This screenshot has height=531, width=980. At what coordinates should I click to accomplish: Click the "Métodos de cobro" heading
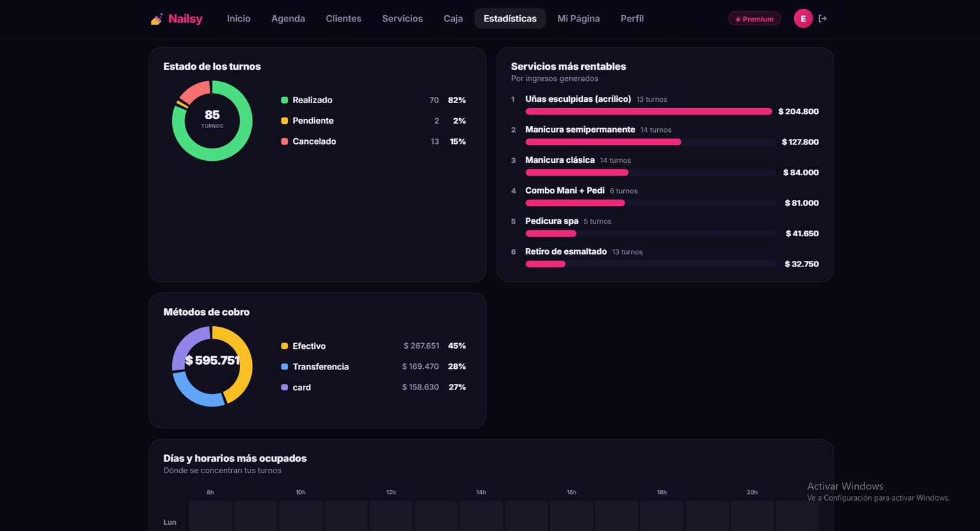[x=206, y=312]
